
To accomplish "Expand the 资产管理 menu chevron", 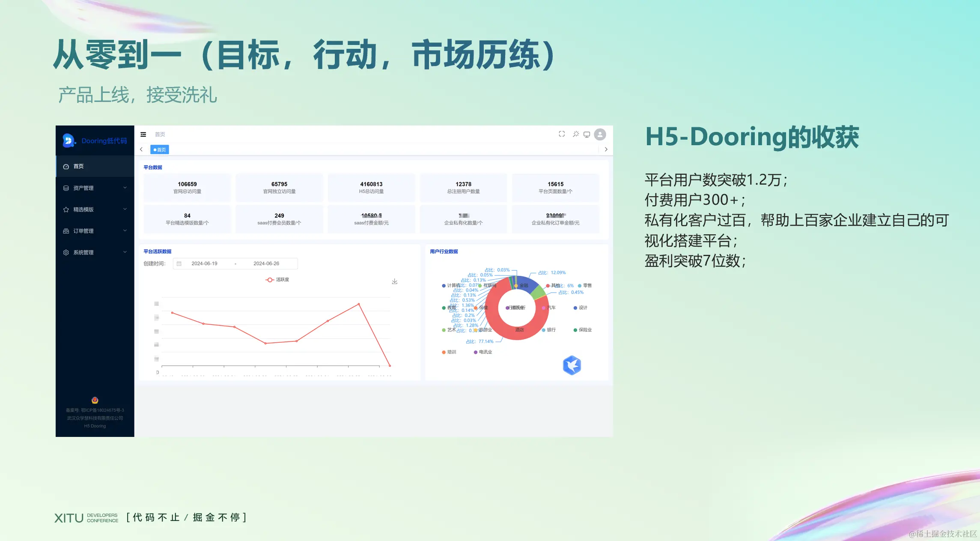I will coord(125,188).
